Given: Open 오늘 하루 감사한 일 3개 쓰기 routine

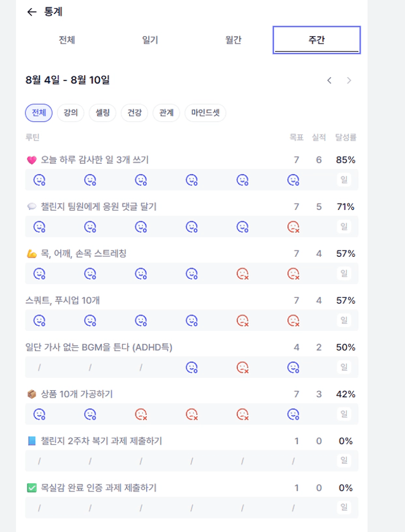Looking at the screenshot, I should 95,160.
